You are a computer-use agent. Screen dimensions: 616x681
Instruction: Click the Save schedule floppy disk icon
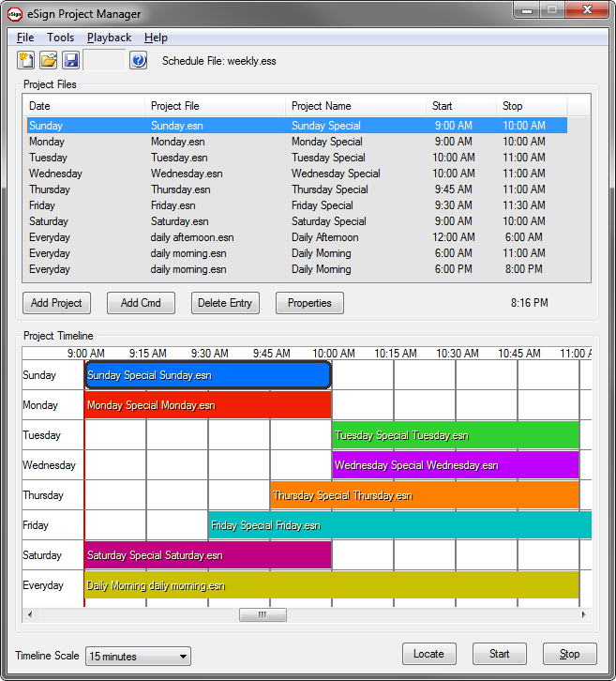point(71,60)
